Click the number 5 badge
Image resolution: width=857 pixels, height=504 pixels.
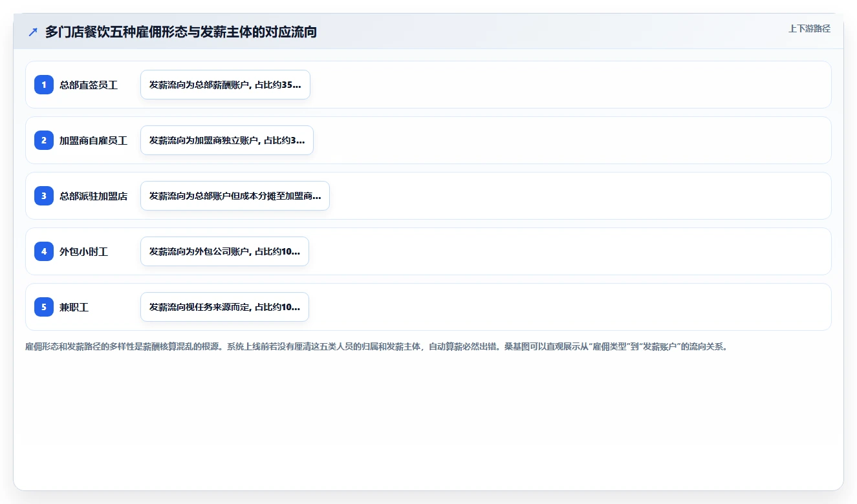pos(44,307)
